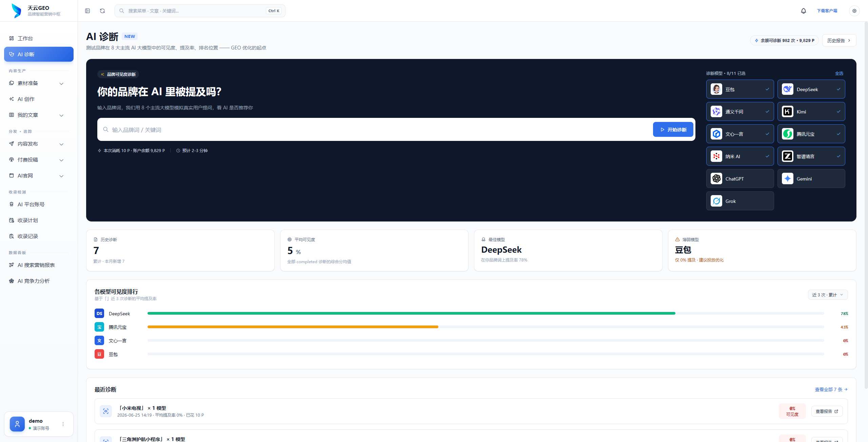
Task: Click the DS badge in DeepSeek ranking row
Action: [x=99, y=314]
